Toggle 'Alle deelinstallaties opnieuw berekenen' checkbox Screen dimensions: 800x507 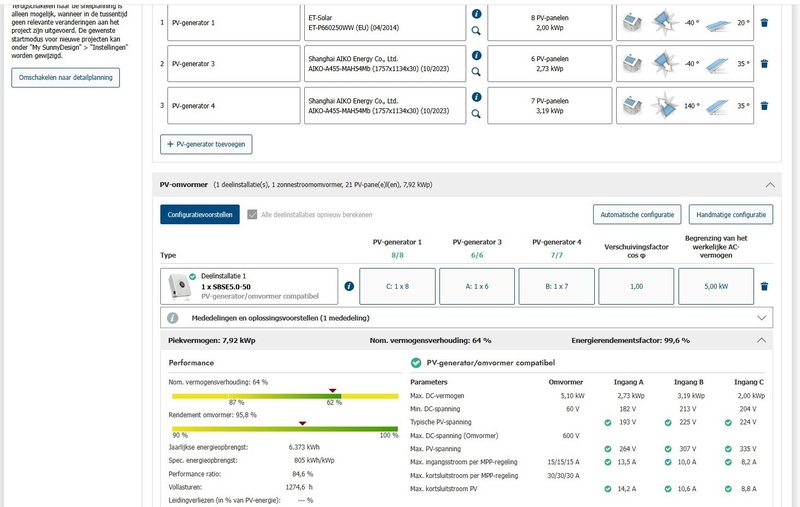coord(252,214)
